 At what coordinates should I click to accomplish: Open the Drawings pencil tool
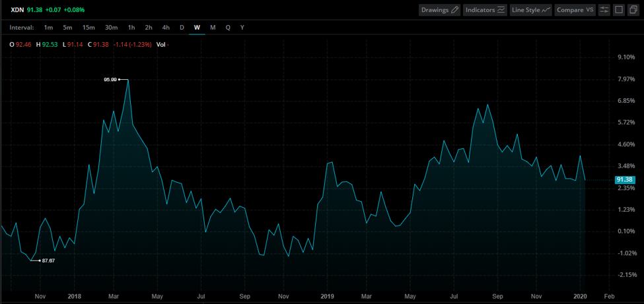pyautogui.click(x=440, y=10)
